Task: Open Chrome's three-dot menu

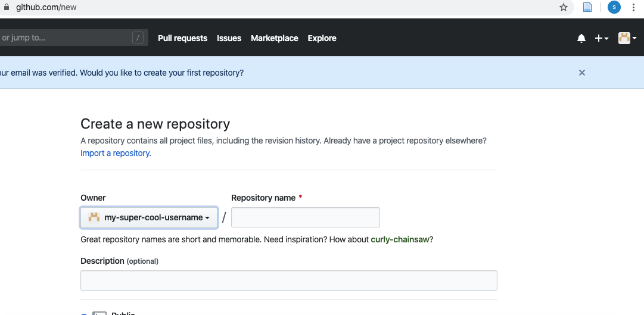Action: point(633,7)
